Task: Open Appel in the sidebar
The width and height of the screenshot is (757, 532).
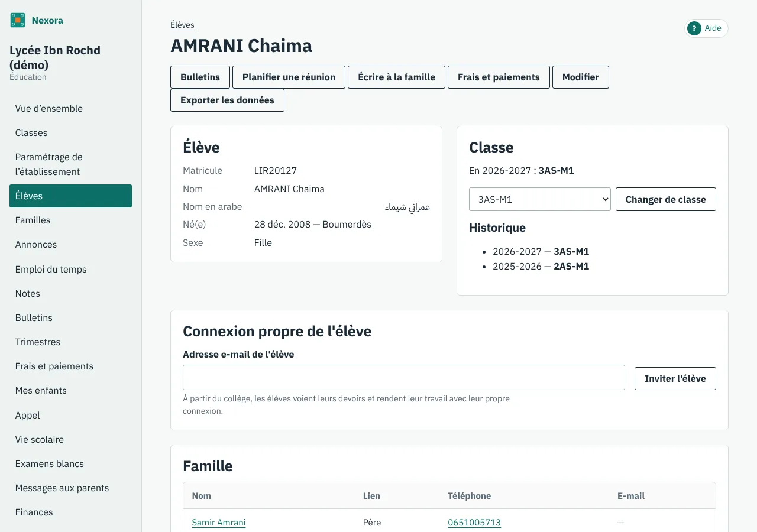Action: tap(70, 415)
